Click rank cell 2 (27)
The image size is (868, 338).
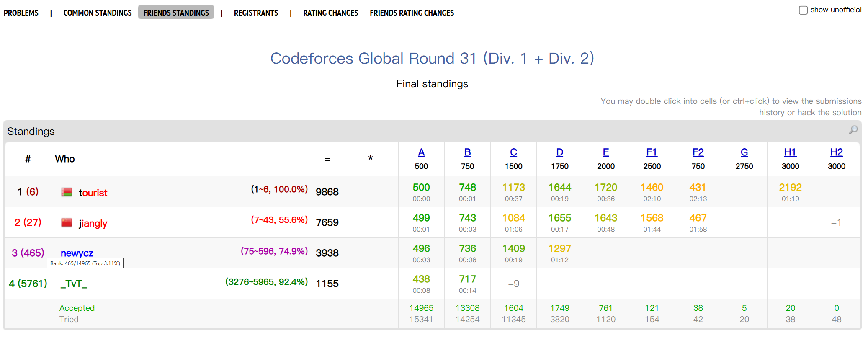28,222
